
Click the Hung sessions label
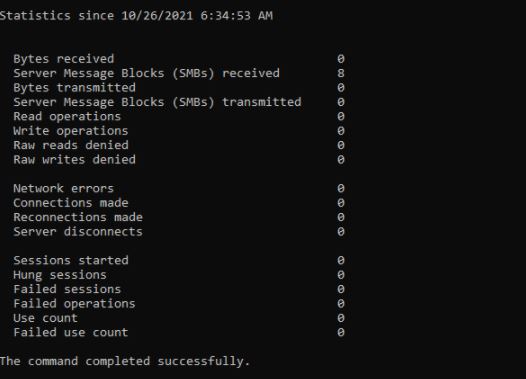(x=60, y=275)
